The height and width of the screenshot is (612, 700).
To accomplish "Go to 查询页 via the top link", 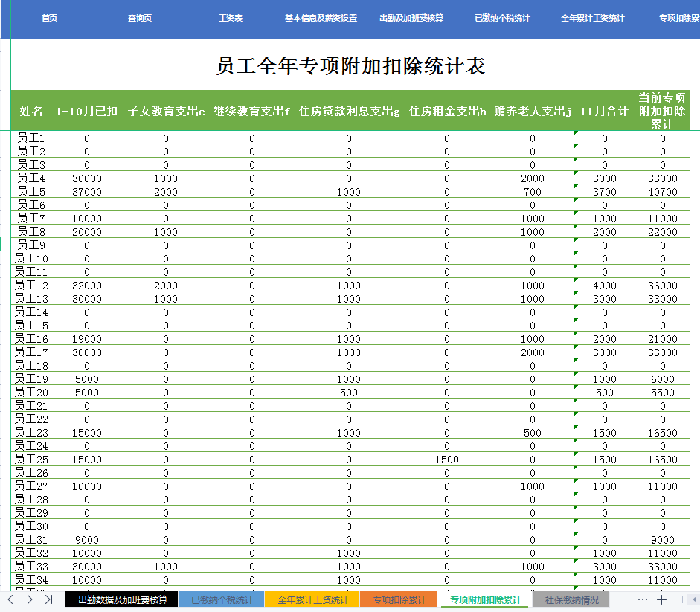I will click(138, 18).
